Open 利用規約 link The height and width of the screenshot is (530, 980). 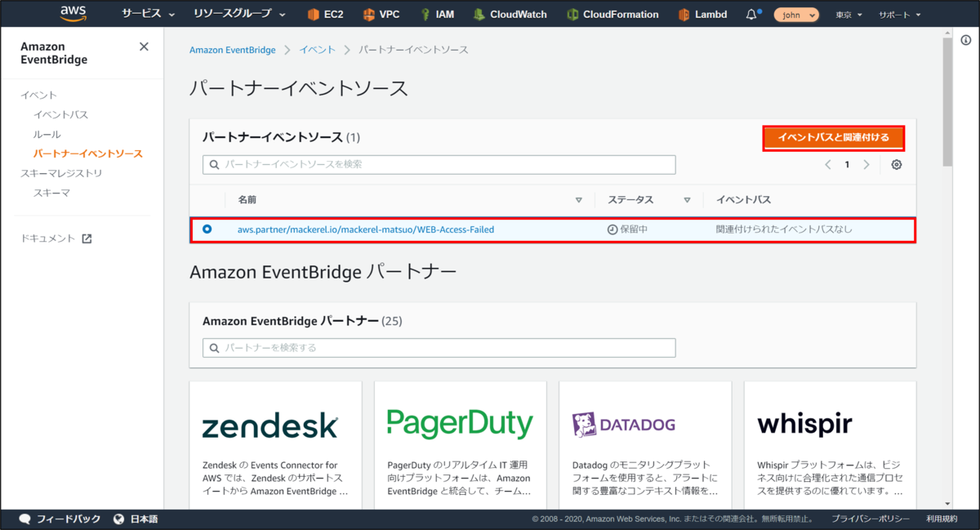click(x=942, y=519)
